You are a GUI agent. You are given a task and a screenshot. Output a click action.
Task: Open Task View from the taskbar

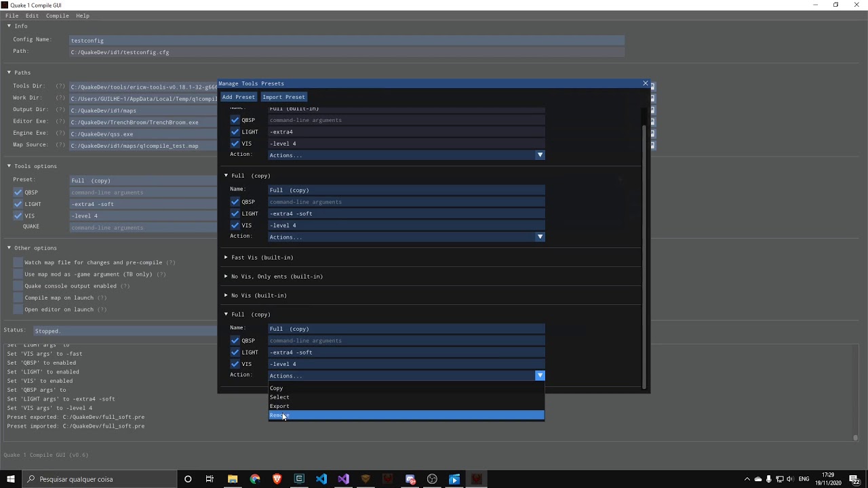(x=210, y=479)
